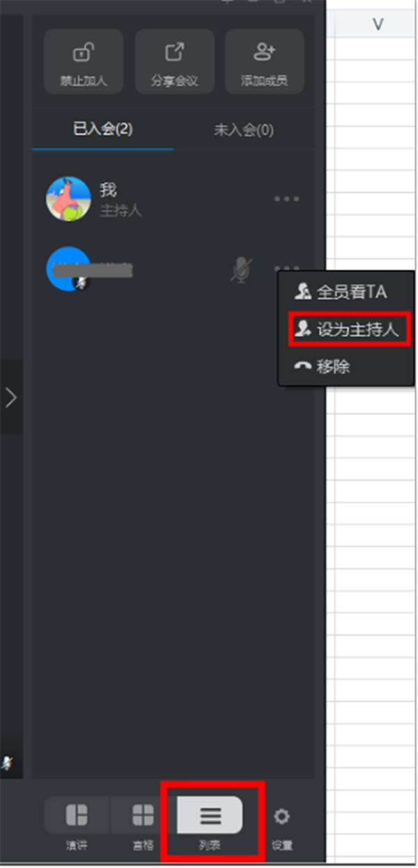Switch to 演讲 presentation layout view
The width and height of the screenshot is (418, 868).
point(76,824)
